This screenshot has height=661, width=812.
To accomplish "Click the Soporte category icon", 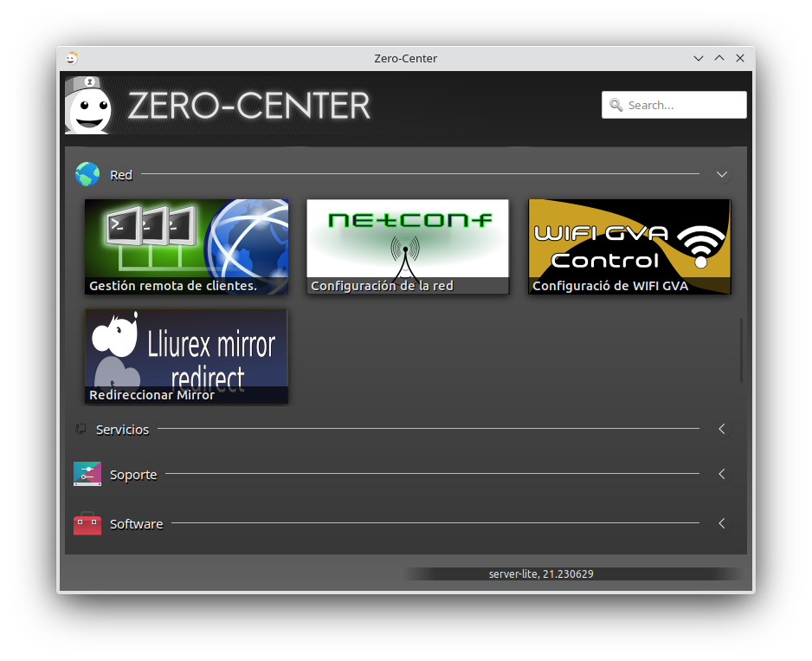I will click(x=87, y=474).
